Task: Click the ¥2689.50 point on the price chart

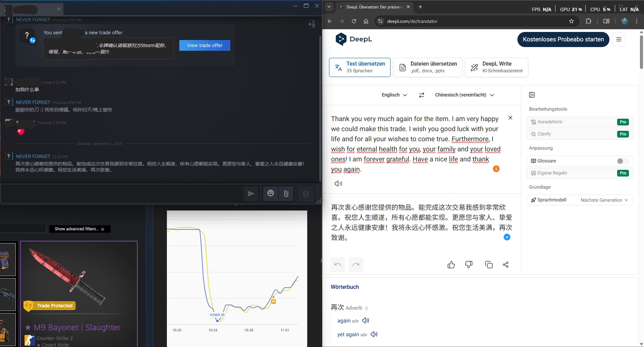Action: (217, 321)
